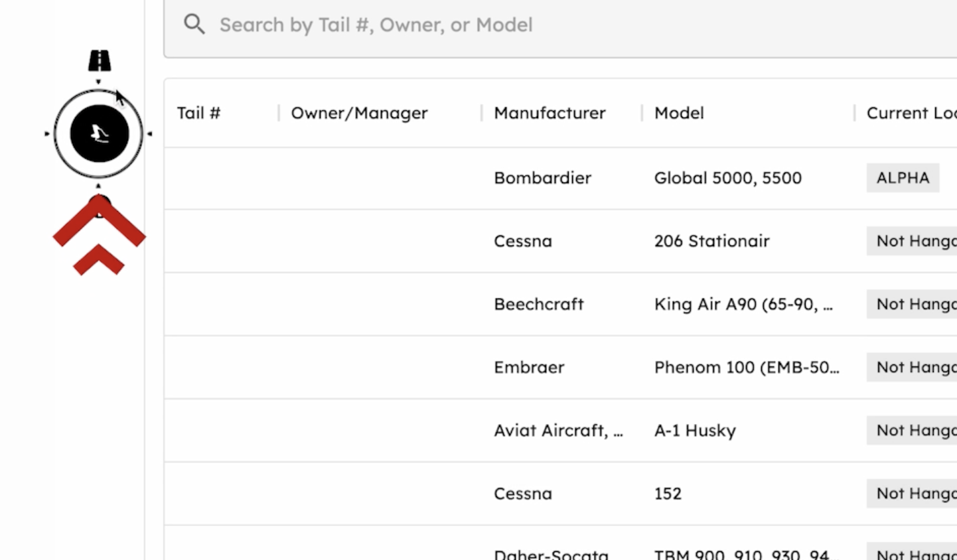Sort by the Model column header

tap(678, 113)
